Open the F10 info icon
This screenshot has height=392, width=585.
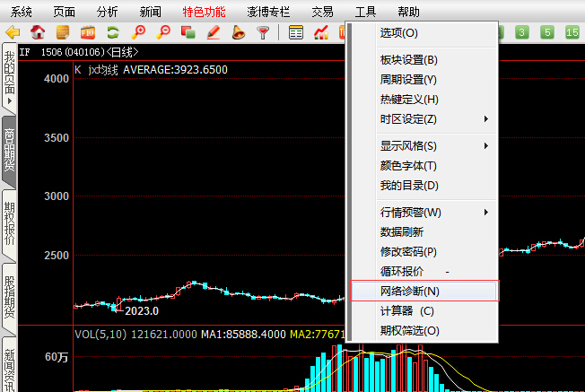(x=88, y=33)
